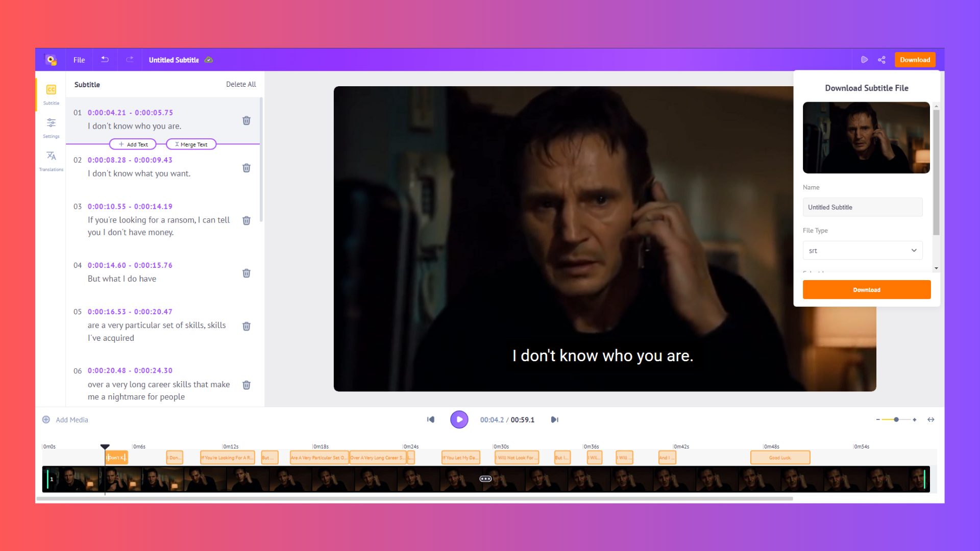Open the share icon in header
Image resolution: width=980 pixels, height=551 pixels.
click(881, 60)
